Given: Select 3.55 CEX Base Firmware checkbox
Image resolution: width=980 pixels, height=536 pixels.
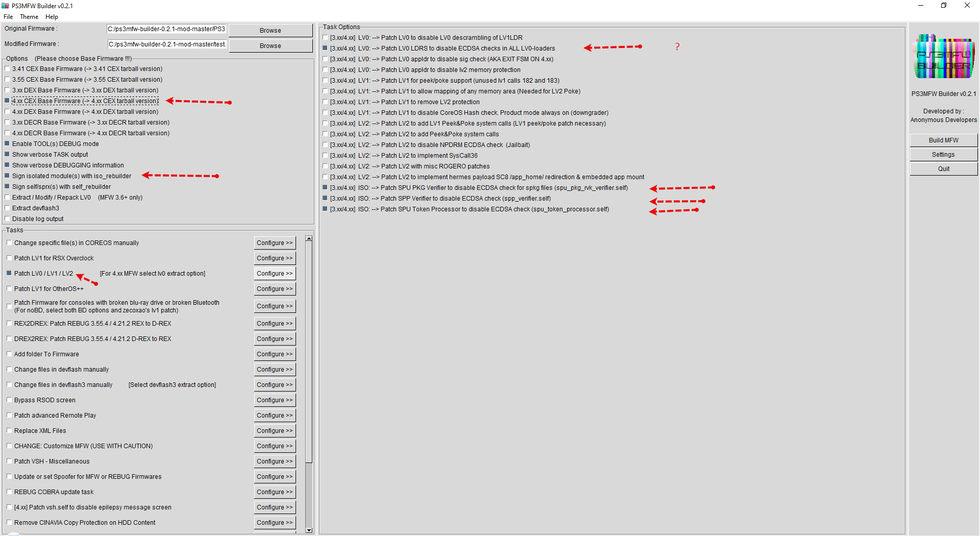Looking at the screenshot, I should [7, 80].
